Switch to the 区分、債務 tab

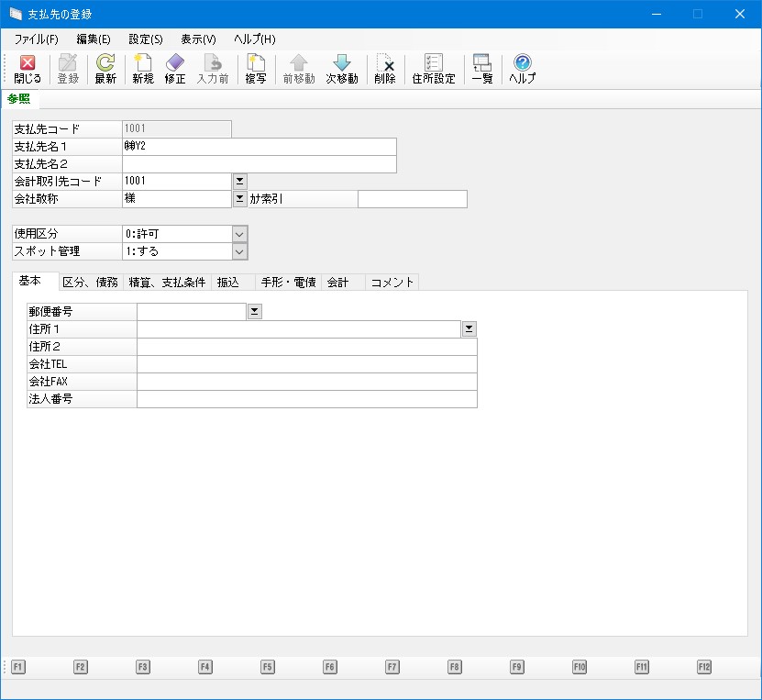coord(91,283)
